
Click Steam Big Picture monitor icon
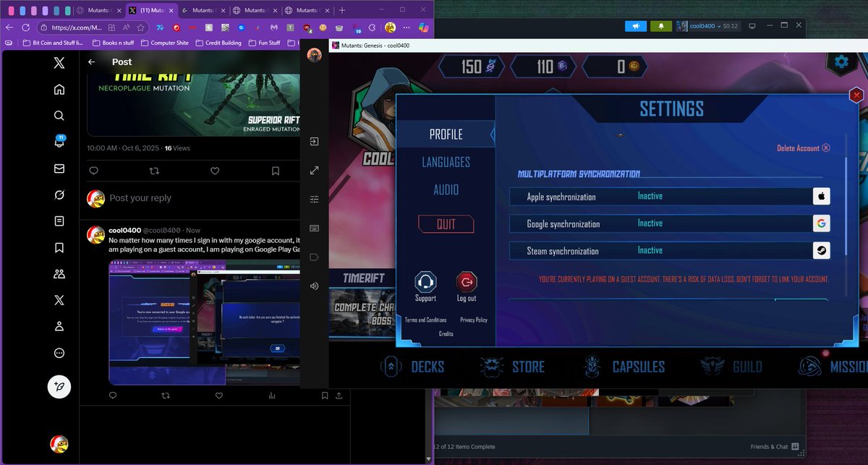click(x=752, y=26)
